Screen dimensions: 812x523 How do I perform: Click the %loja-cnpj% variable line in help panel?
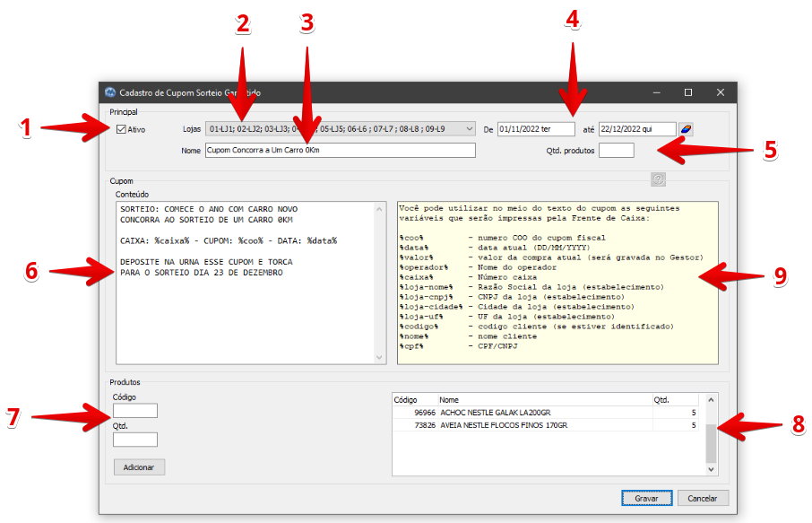click(512, 297)
